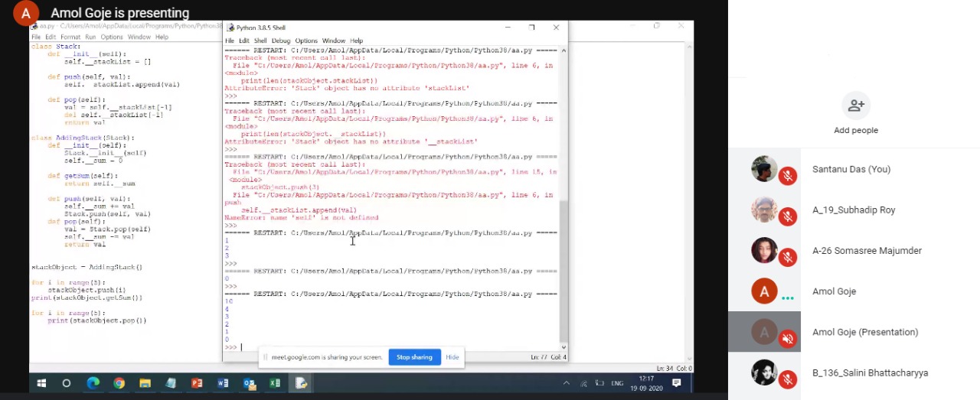Open the notification center icon
Viewport: 980px width, 400px height.
point(676,383)
